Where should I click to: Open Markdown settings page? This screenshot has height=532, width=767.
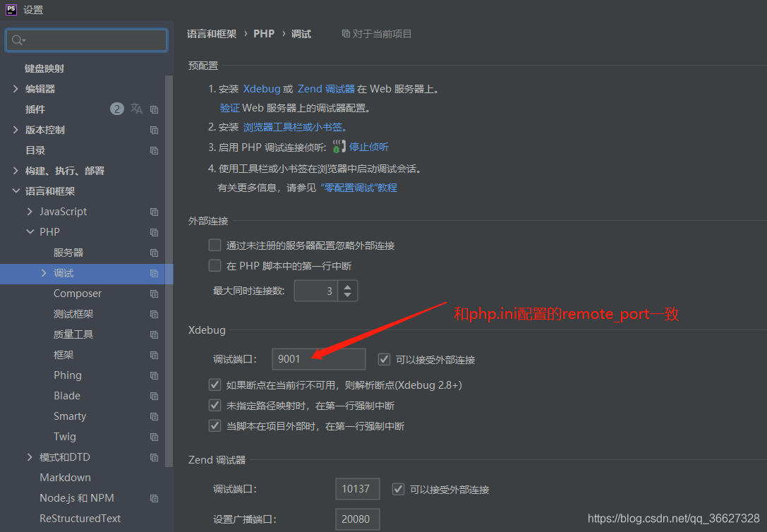click(x=65, y=478)
